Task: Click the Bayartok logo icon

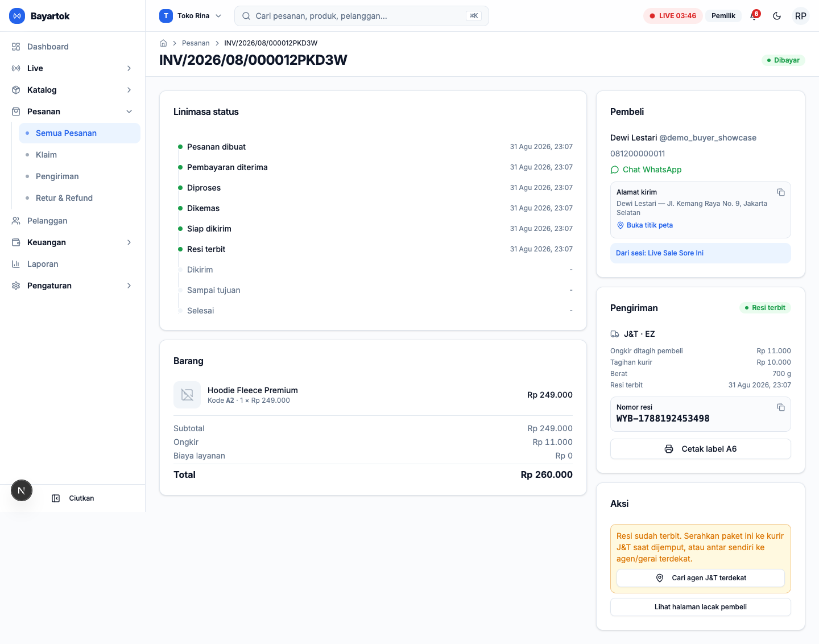Action: [17, 16]
